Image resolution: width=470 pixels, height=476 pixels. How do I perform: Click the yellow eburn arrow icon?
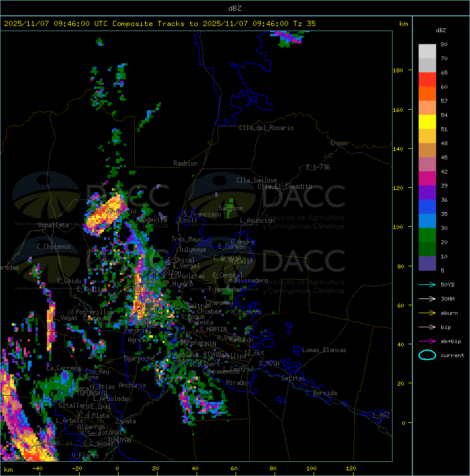427,313
